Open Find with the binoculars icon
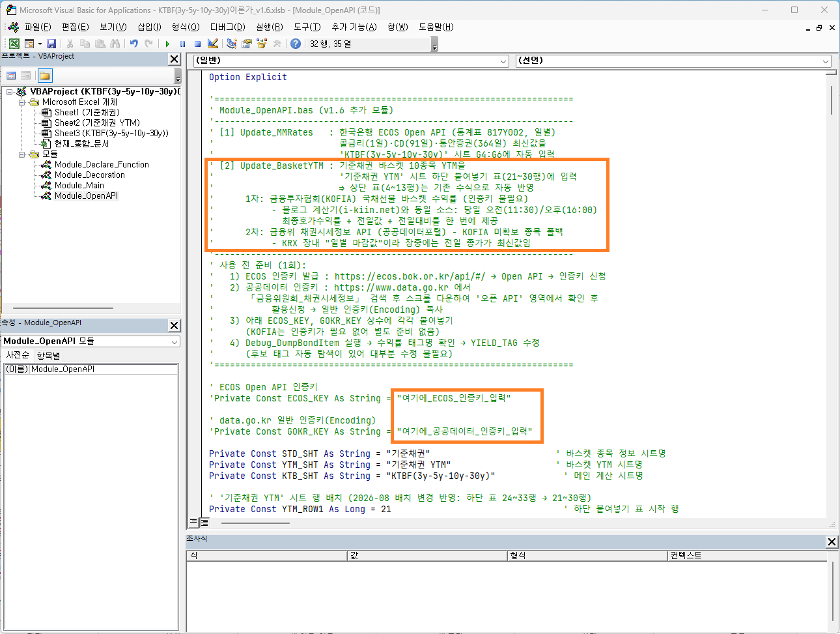 coord(115,44)
